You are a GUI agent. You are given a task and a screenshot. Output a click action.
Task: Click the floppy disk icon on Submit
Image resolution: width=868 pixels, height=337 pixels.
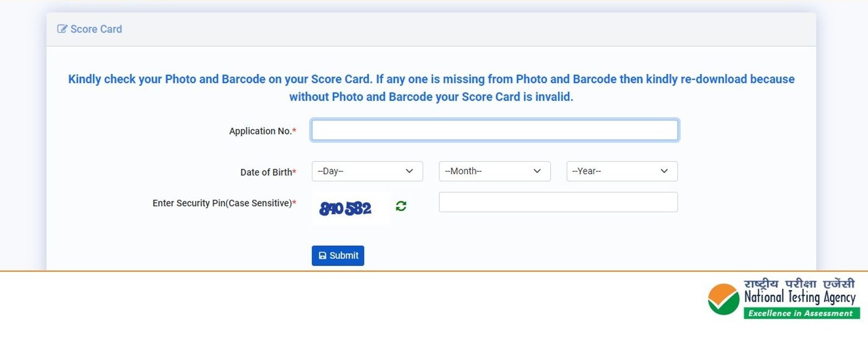click(x=322, y=256)
